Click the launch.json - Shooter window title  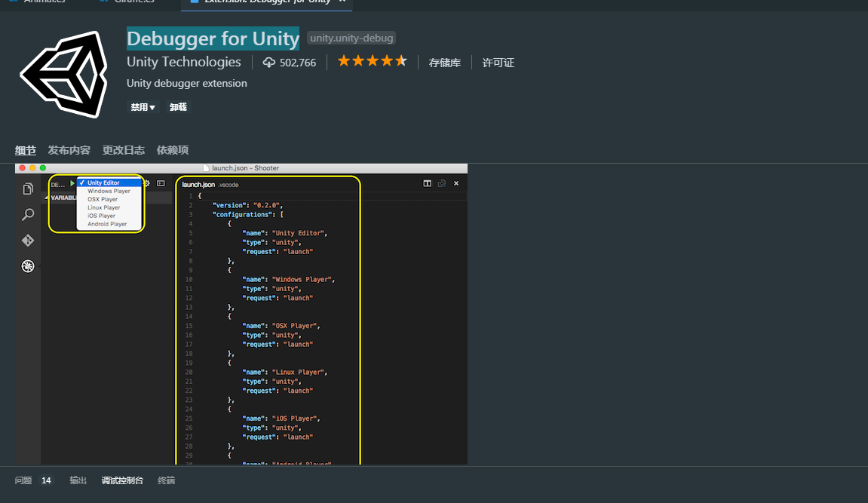pos(245,167)
